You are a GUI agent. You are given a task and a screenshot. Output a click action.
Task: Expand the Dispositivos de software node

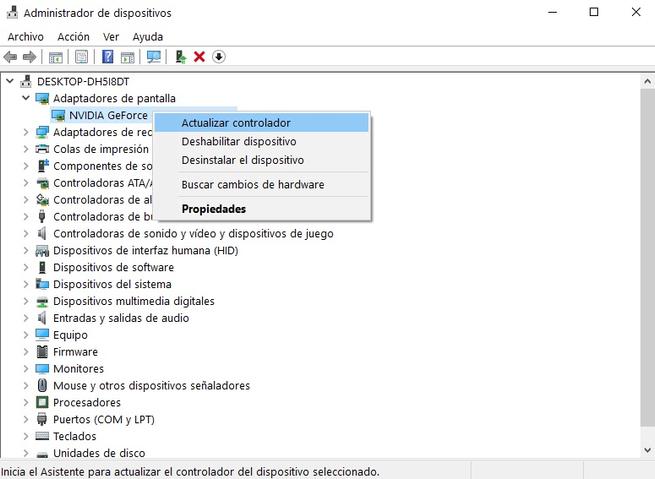pos(26,267)
